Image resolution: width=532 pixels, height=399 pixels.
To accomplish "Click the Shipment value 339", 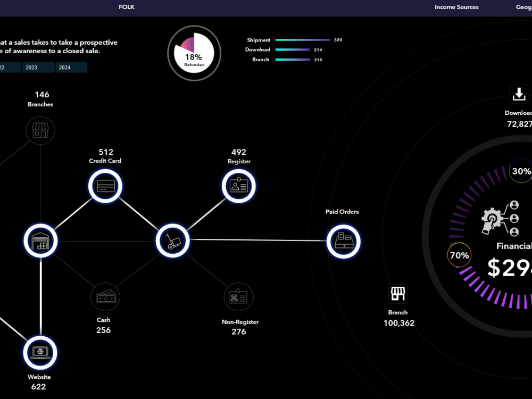I will [338, 40].
